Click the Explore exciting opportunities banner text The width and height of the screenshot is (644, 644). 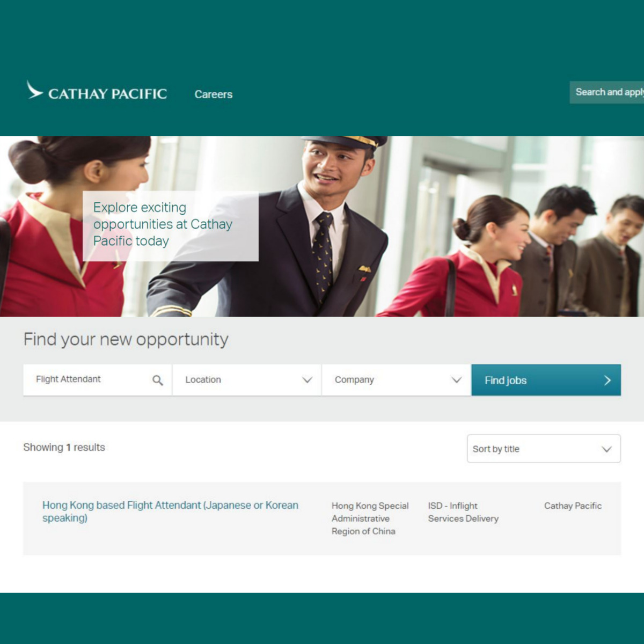(x=163, y=224)
